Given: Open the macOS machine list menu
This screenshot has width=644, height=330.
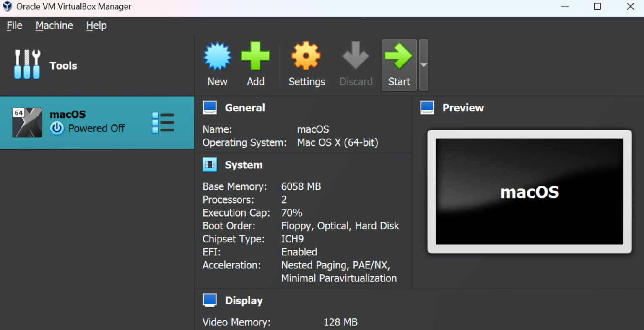Looking at the screenshot, I should tap(163, 122).
